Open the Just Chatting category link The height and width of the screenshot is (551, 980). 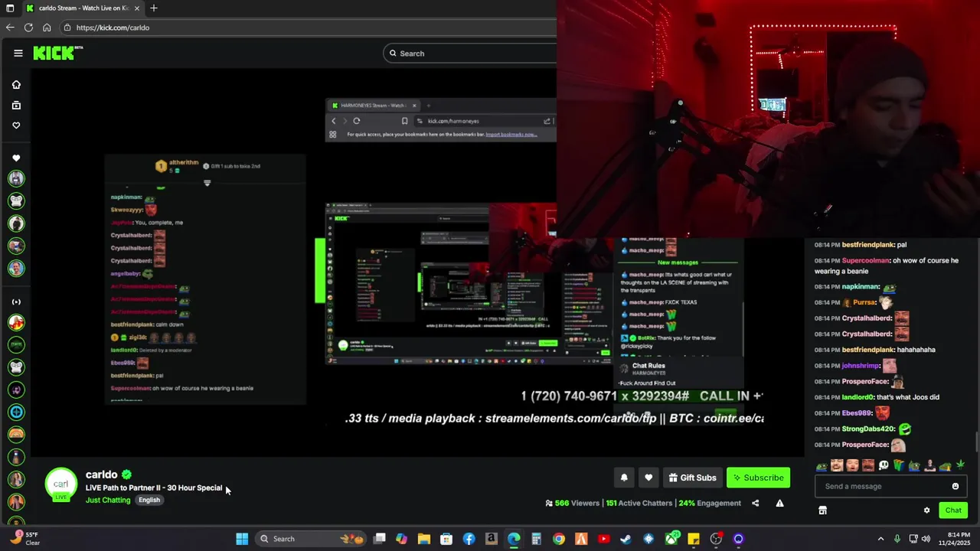[108, 500]
